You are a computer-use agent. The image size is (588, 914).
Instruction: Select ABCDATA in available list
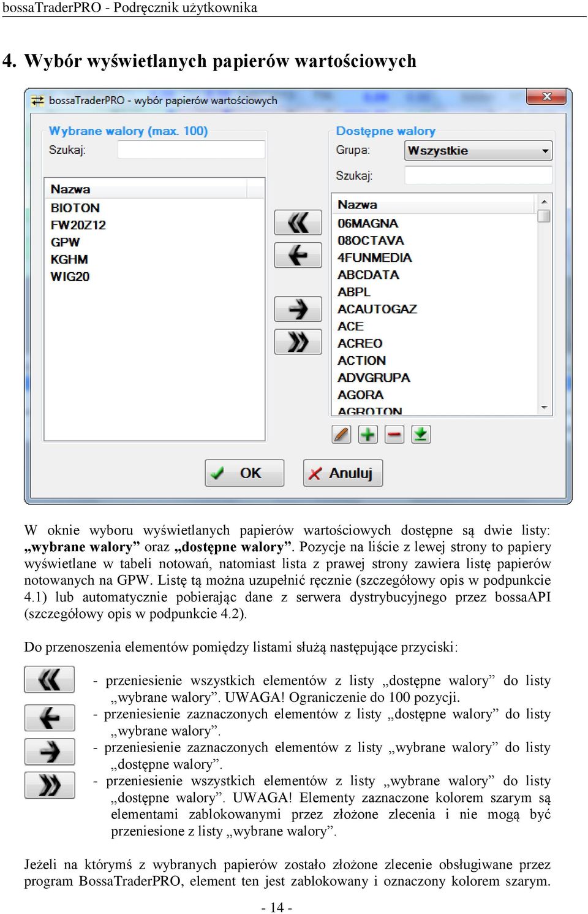[x=368, y=275]
